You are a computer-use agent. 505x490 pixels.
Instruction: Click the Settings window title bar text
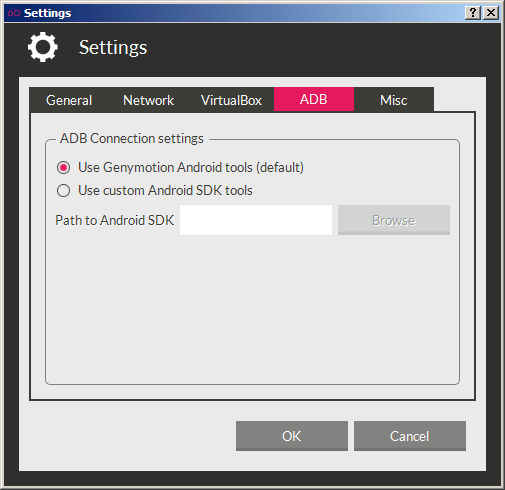coord(47,13)
